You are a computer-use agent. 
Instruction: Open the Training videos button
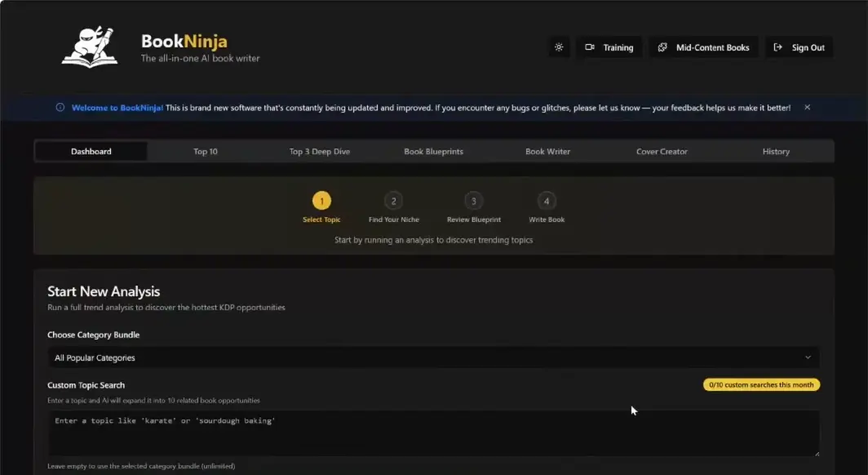point(609,47)
